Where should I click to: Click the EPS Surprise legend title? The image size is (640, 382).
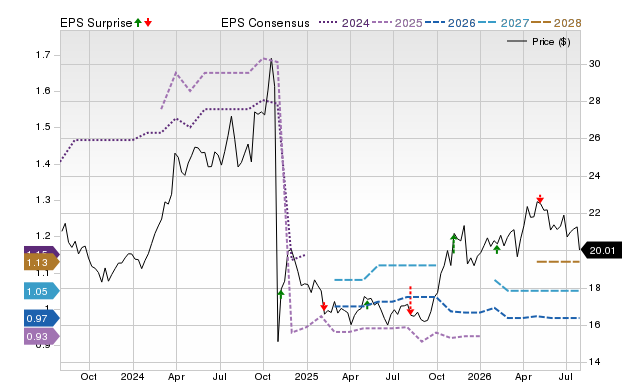(96, 23)
